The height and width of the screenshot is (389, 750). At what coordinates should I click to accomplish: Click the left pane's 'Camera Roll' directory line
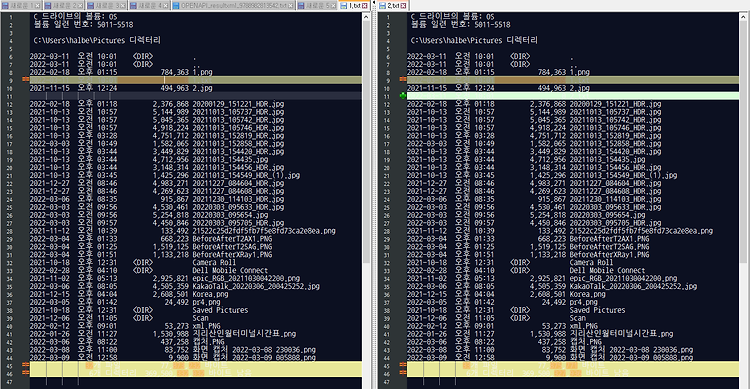[x=214, y=263]
